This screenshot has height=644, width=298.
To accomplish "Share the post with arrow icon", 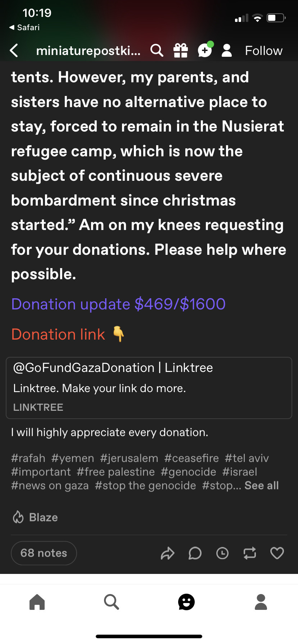I will [x=167, y=553].
